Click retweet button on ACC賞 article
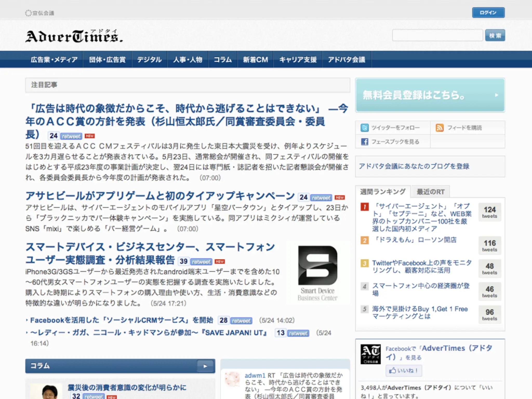The image size is (532, 399). tap(71, 136)
